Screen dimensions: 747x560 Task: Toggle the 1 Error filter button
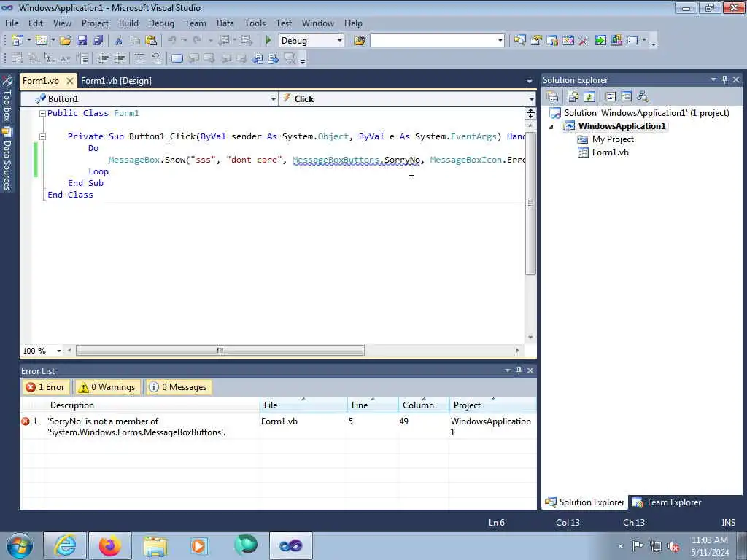[46, 387]
